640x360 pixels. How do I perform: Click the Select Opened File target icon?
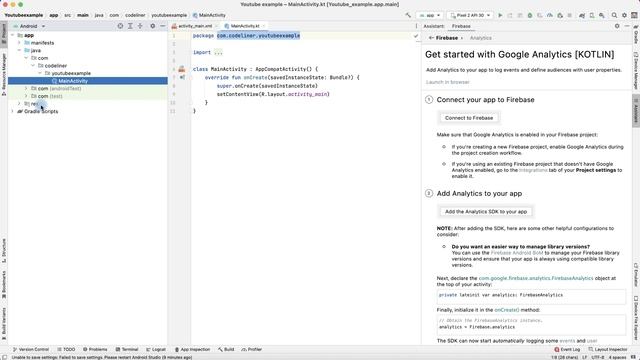coord(120,26)
